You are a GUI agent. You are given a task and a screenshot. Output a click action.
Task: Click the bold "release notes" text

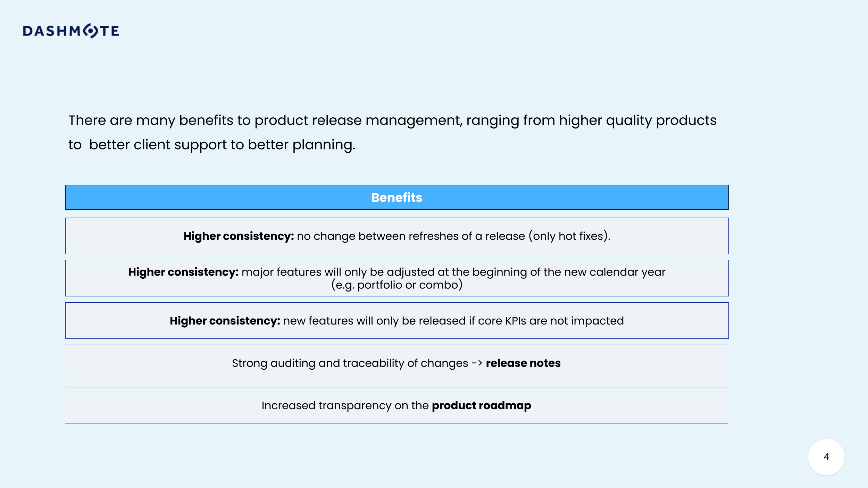523,363
